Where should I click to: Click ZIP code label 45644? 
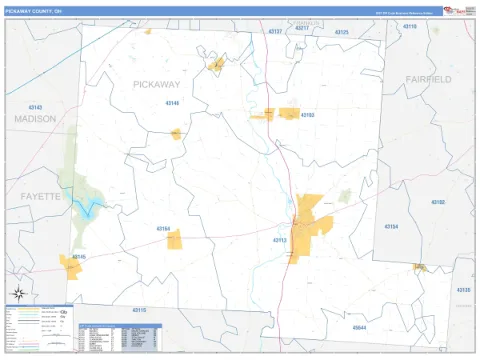pyautogui.click(x=359, y=328)
